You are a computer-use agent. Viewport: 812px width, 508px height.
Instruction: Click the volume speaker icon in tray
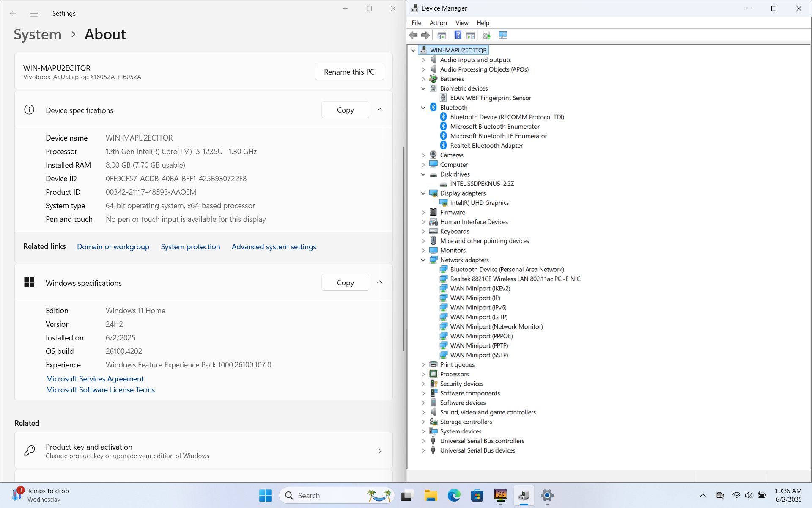point(749,495)
